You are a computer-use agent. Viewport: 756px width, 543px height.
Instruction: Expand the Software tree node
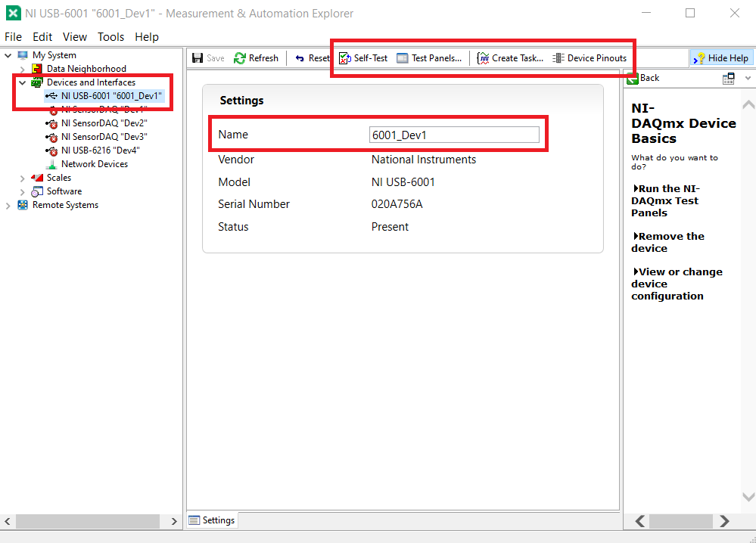pyautogui.click(x=22, y=191)
